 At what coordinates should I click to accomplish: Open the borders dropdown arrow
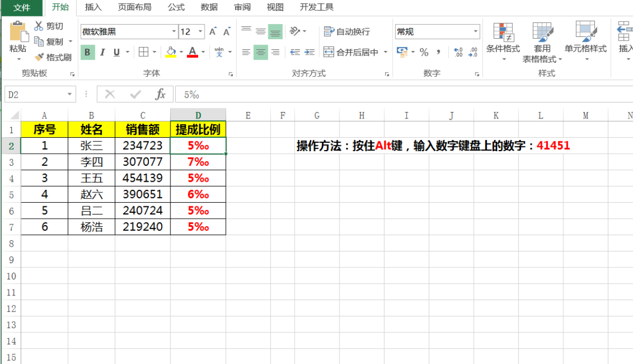154,52
